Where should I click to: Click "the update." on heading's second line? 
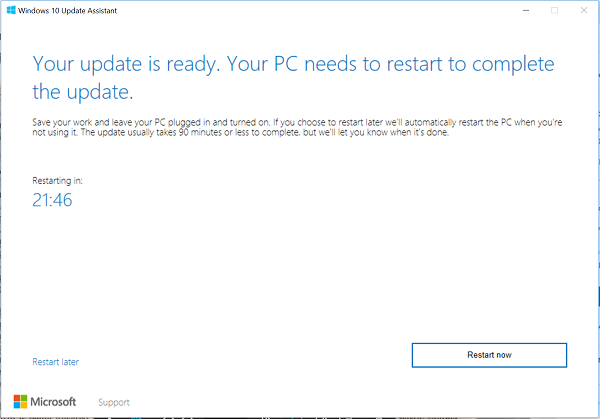(82, 93)
